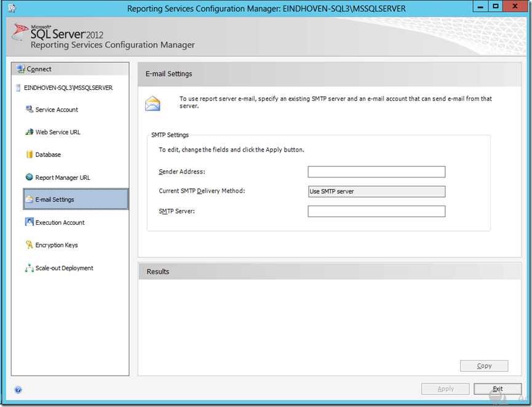
Task: Click the Web Service URL icon
Action: 30,132
